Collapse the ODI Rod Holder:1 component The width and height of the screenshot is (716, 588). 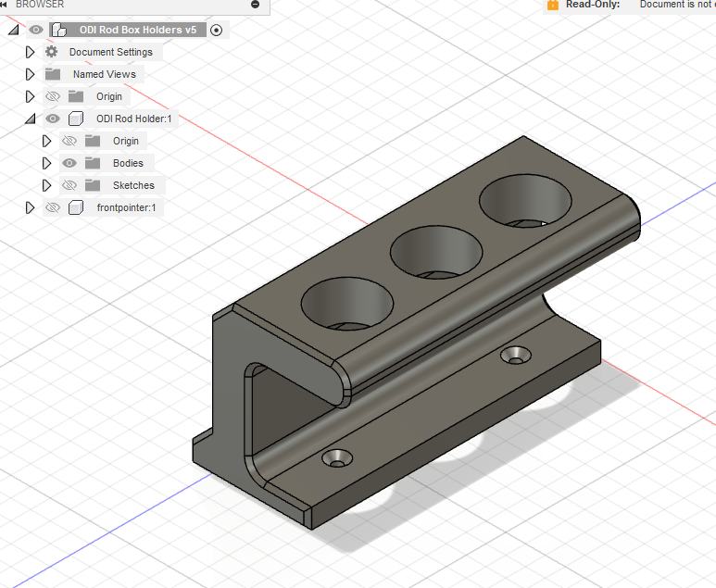point(31,119)
